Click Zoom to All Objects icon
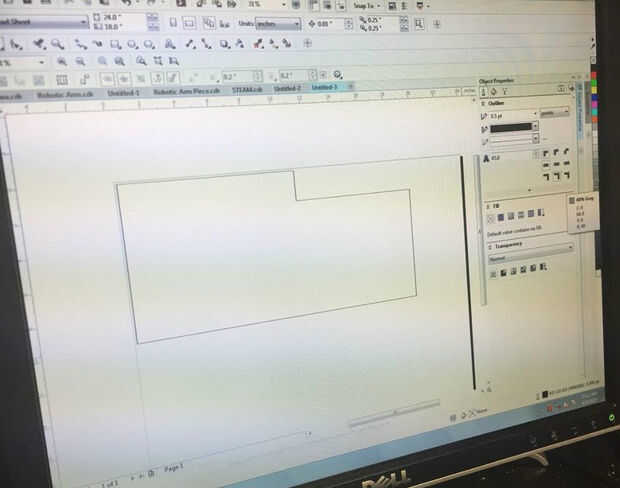620x488 pixels. [119, 61]
